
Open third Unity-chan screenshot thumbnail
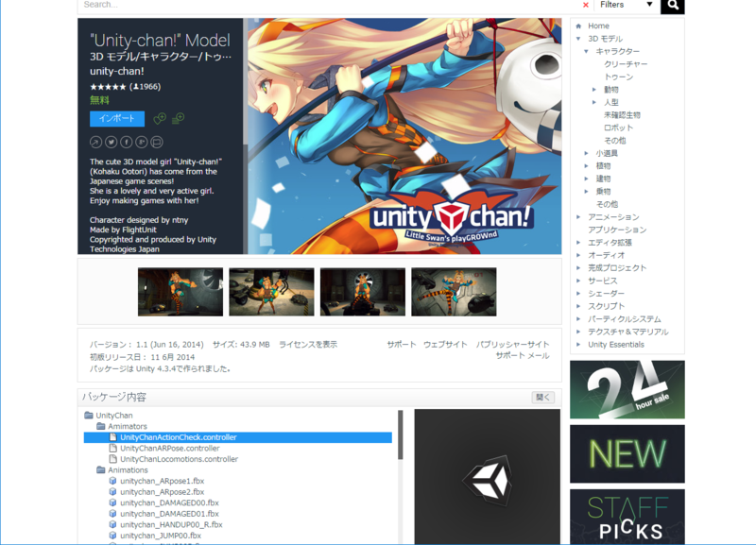(x=363, y=292)
